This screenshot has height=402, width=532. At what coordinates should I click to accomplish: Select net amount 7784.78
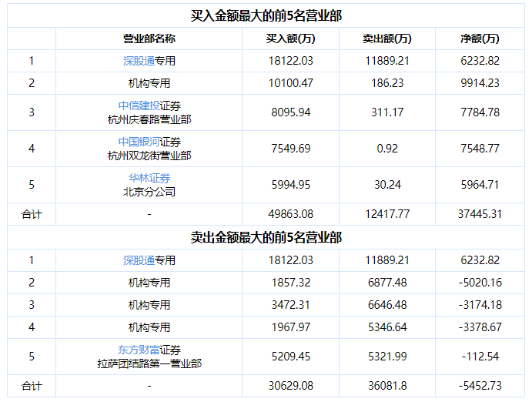click(x=480, y=112)
